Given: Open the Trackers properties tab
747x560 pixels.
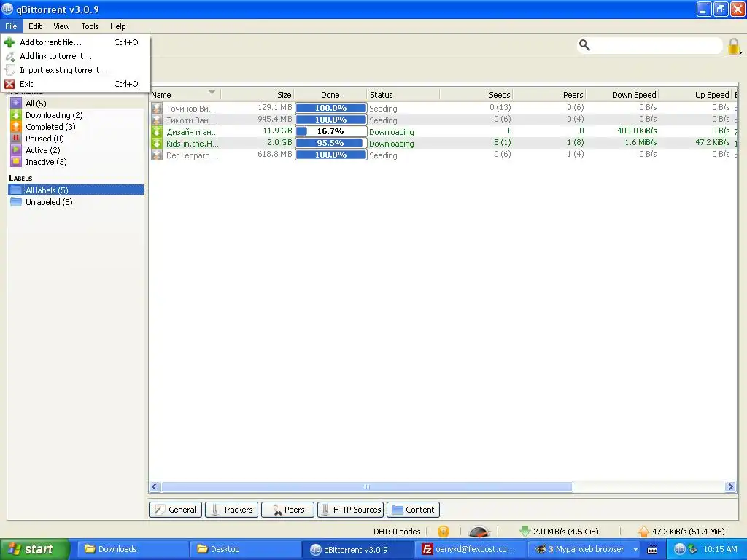Looking at the screenshot, I should [231, 510].
